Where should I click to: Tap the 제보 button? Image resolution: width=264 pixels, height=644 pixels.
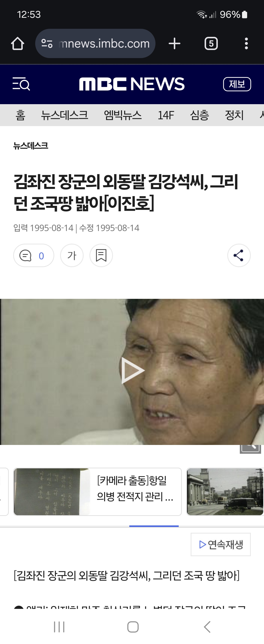tap(237, 84)
